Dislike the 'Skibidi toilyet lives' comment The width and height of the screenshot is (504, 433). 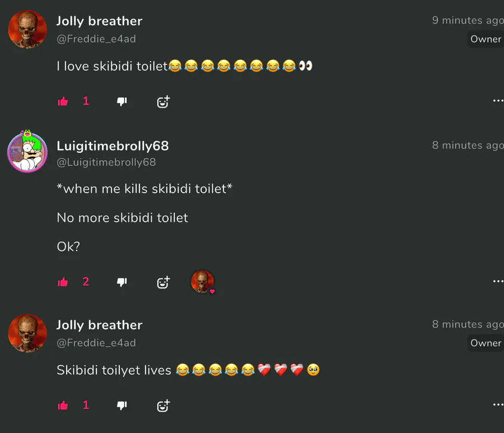coord(122,406)
